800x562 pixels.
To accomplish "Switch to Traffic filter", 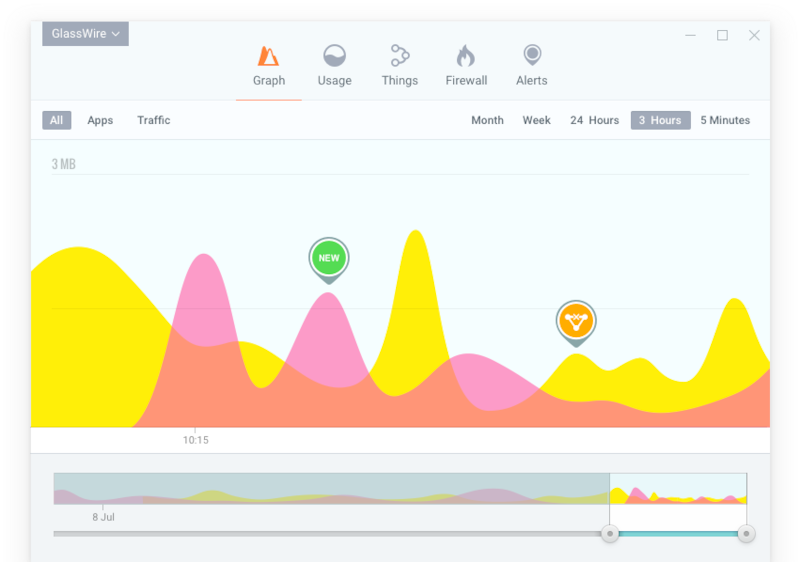I will pos(154,120).
